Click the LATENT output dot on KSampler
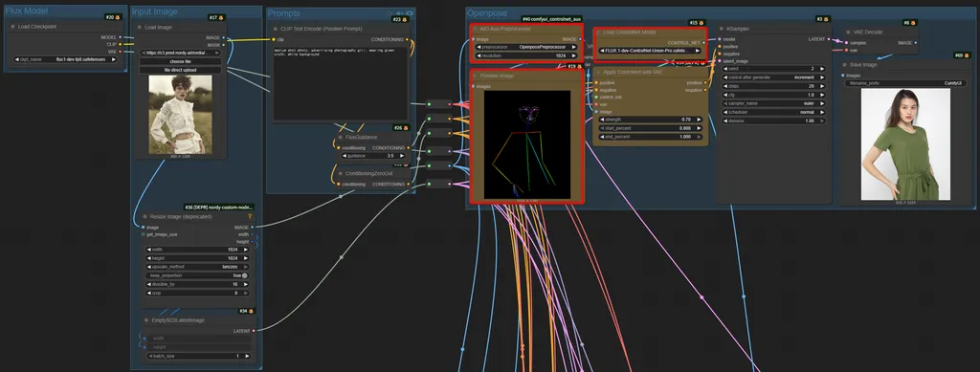This screenshot has height=372, width=980. click(830, 38)
